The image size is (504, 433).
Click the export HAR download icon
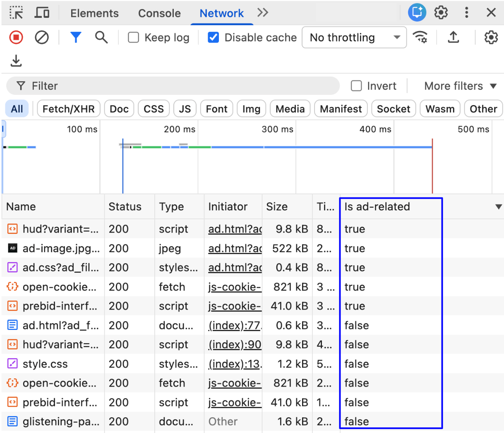coord(16,61)
